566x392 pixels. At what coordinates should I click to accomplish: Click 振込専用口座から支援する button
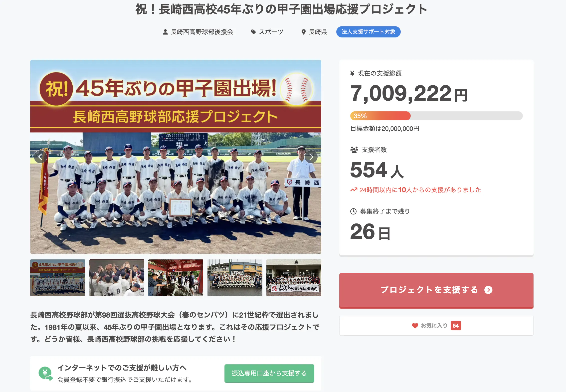[x=269, y=373]
